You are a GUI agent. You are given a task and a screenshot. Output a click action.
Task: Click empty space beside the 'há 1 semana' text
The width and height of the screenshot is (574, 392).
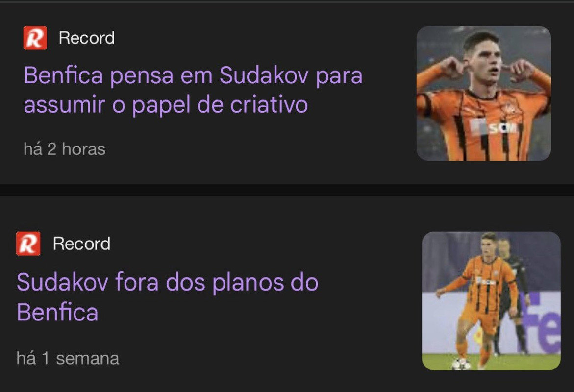pyautogui.click(x=256, y=358)
